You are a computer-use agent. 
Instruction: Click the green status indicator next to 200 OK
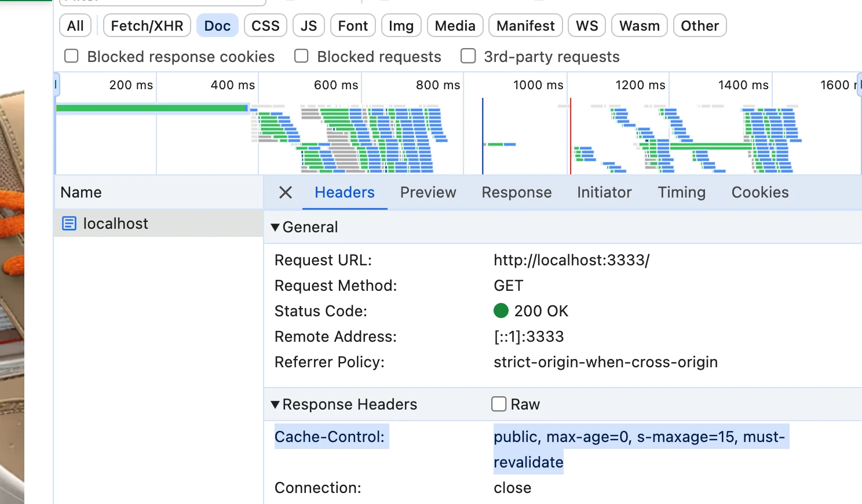501,311
